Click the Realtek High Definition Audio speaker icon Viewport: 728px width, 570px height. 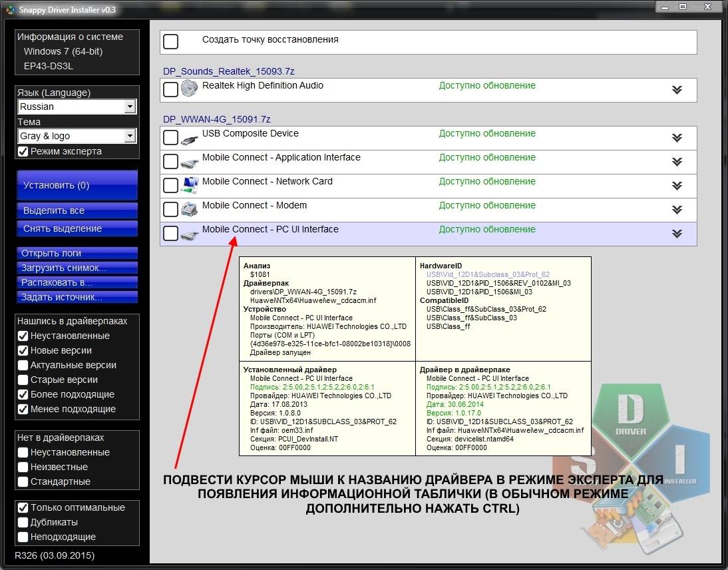click(x=190, y=89)
